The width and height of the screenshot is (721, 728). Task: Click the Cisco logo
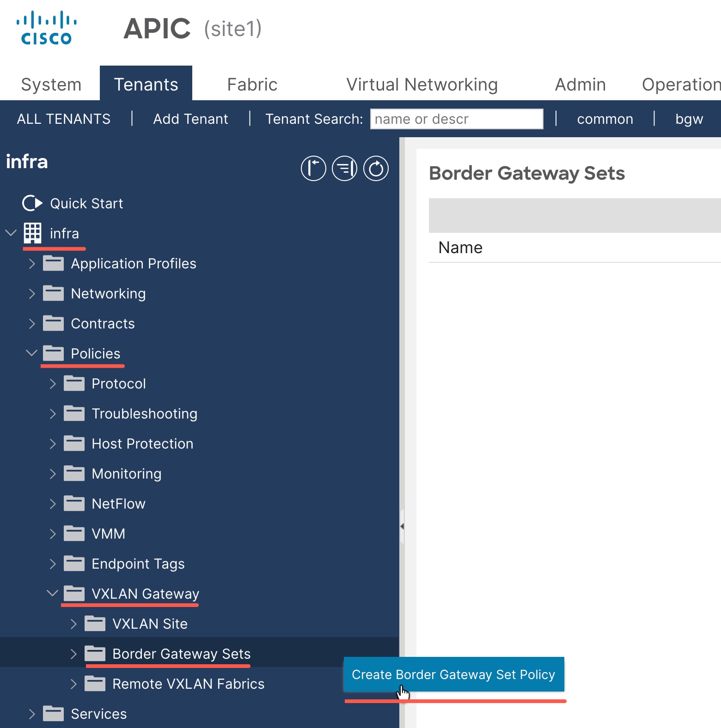coord(47,29)
